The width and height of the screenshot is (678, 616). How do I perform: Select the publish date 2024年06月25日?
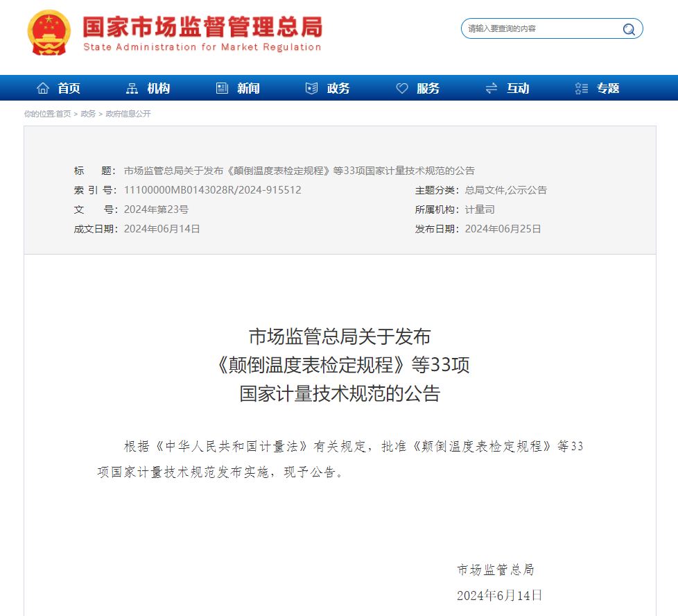tap(503, 229)
